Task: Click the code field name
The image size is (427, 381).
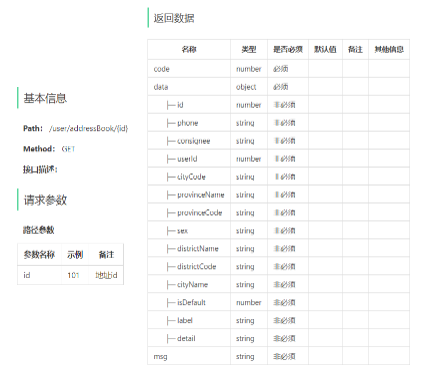Action: tap(162, 69)
